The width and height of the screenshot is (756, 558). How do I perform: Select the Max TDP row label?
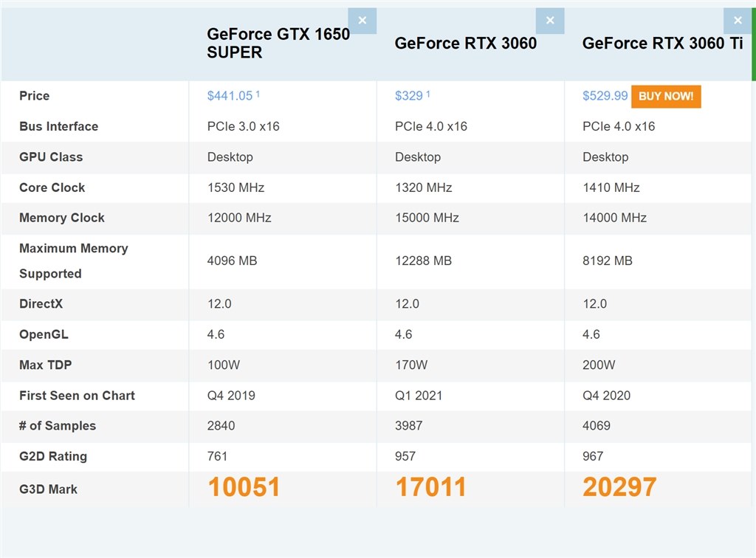click(x=45, y=365)
